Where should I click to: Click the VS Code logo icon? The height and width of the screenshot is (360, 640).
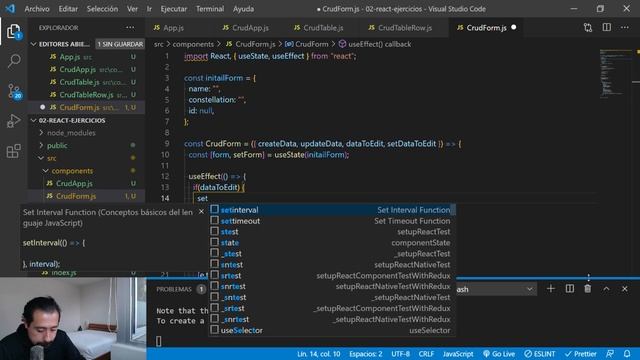click(x=10, y=9)
